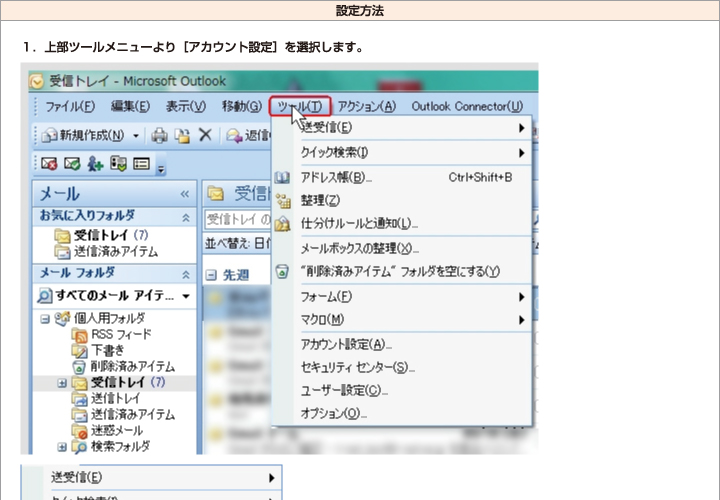Click the Outlook title bar icon
The height and width of the screenshot is (500, 720).
click(36, 81)
